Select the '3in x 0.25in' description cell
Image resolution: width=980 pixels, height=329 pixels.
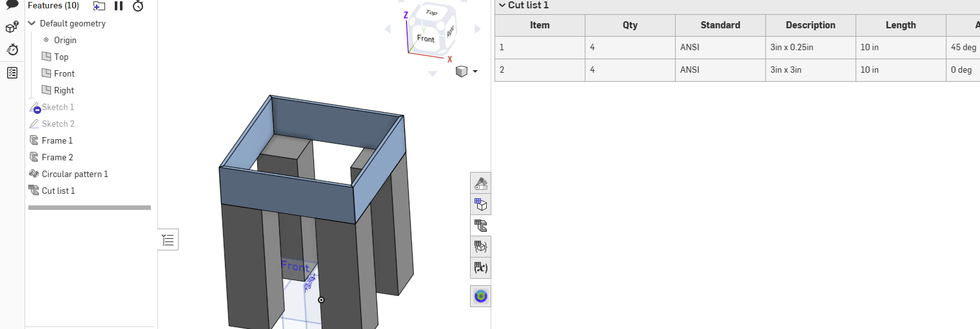(x=810, y=48)
